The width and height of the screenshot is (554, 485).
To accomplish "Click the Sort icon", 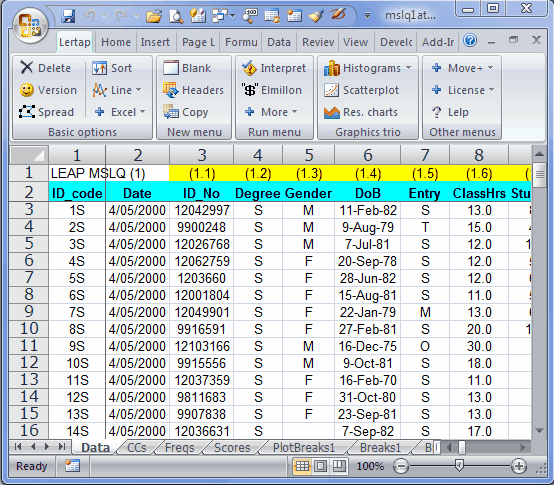I will (99, 68).
